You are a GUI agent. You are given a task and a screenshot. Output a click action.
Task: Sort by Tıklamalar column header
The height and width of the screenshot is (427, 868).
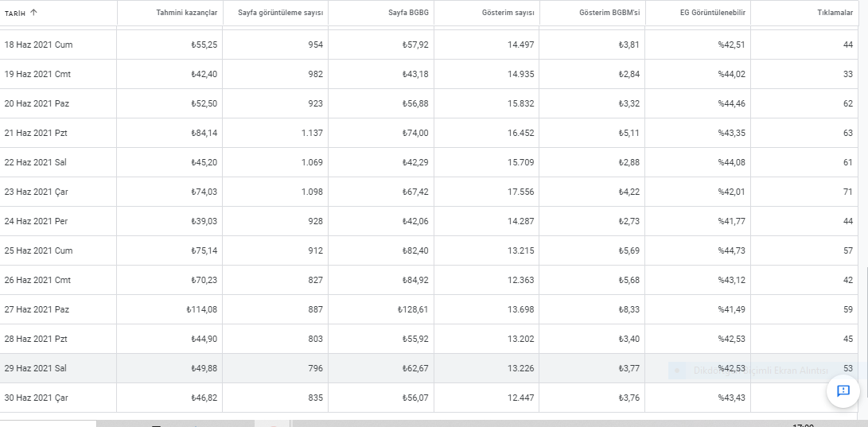(x=835, y=13)
